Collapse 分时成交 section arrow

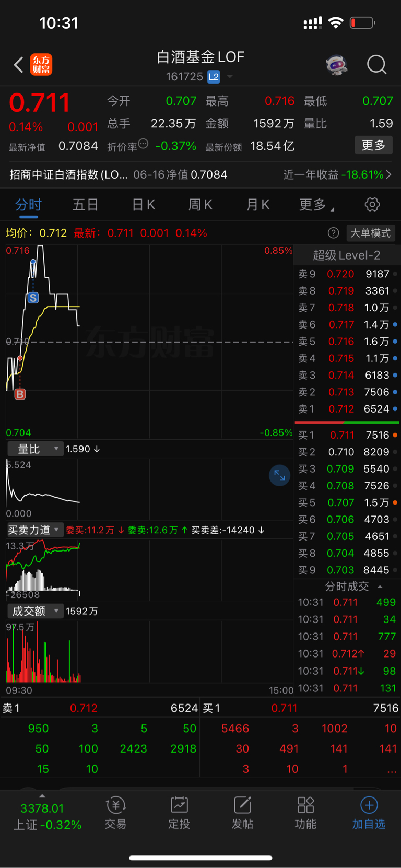(x=380, y=587)
